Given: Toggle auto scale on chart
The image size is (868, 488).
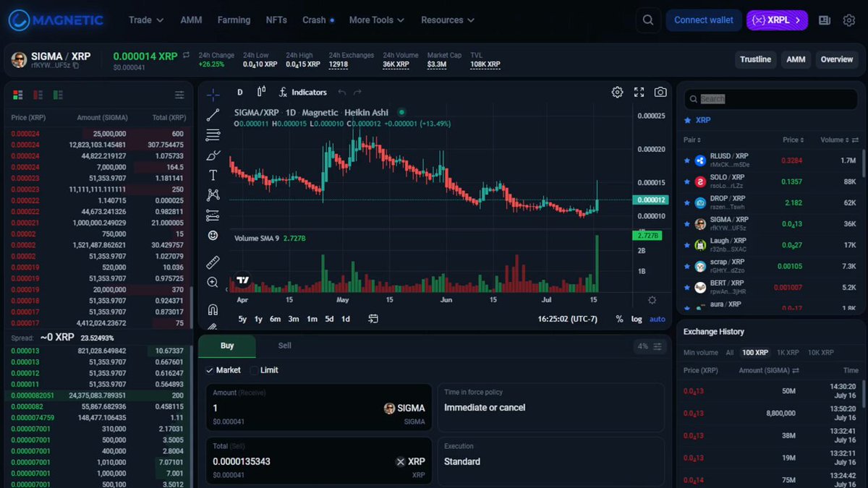Looking at the screenshot, I should point(657,319).
